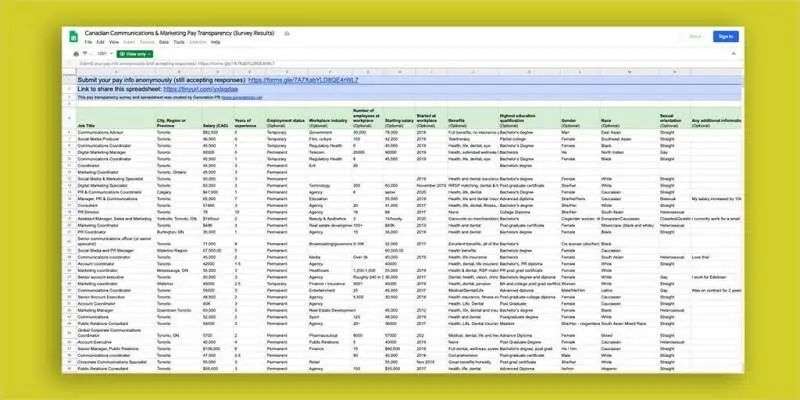Image resolution: width=800 pixels, height=400 pixels.
Task: Click the filter icon in toolbar
Action: 85,54
